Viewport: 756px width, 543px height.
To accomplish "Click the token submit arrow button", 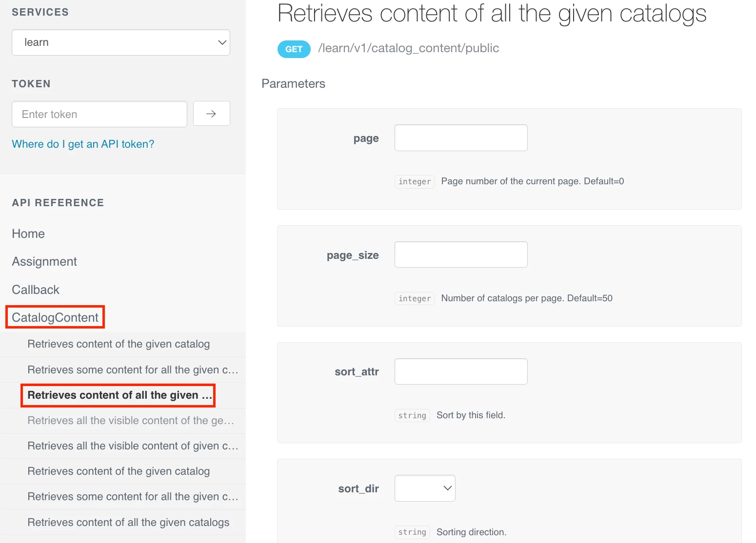I will coord(211,114).
